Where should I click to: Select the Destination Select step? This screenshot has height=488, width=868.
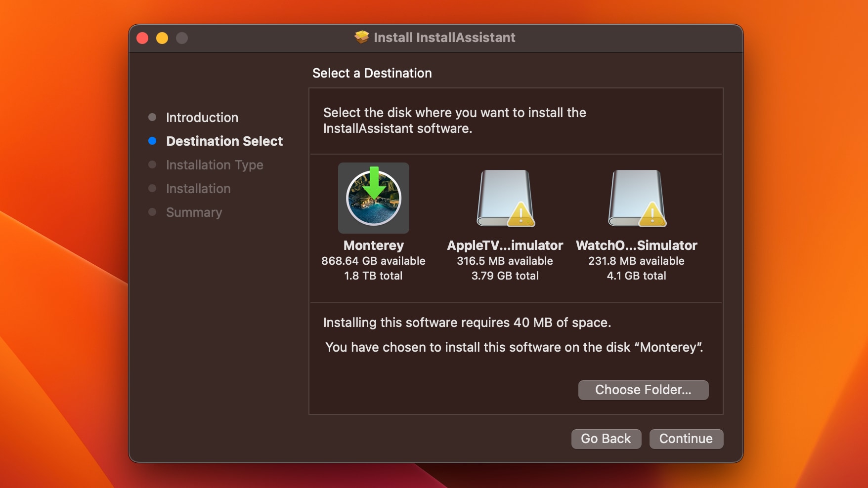(224, 141)
